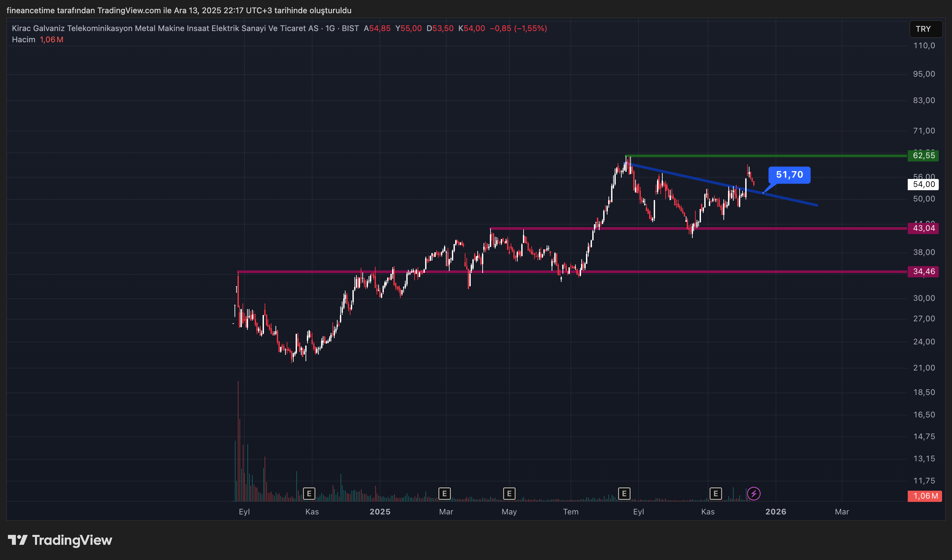The height and width of the screenshot is (560, 952).
Task: Select the green 62,55 price label
Action: 923,156
